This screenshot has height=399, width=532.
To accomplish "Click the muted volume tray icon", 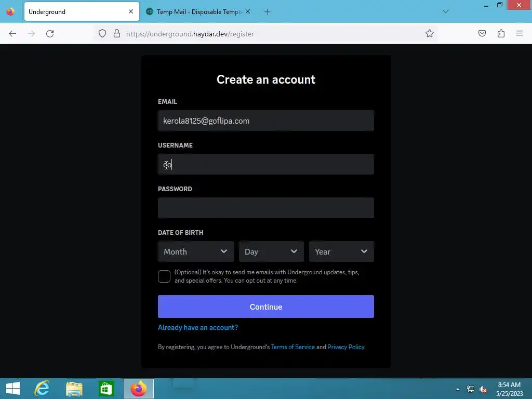I will coord(483,389).
